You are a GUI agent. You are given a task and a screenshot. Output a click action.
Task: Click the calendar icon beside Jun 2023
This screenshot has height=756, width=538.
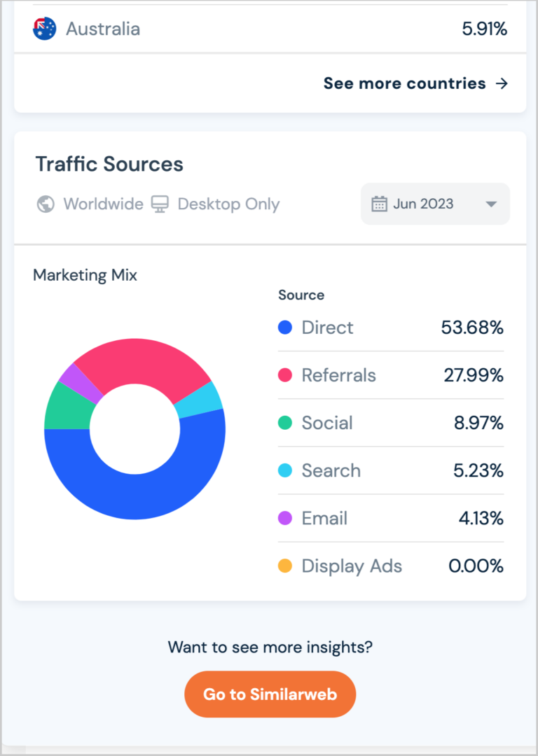click(x=379, y=204)
